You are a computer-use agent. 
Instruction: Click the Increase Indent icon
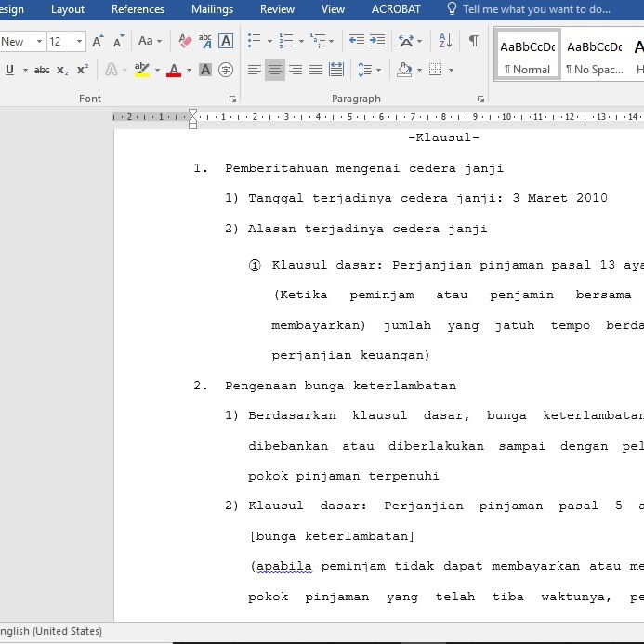pyautogui.click(x=376, y=41)
